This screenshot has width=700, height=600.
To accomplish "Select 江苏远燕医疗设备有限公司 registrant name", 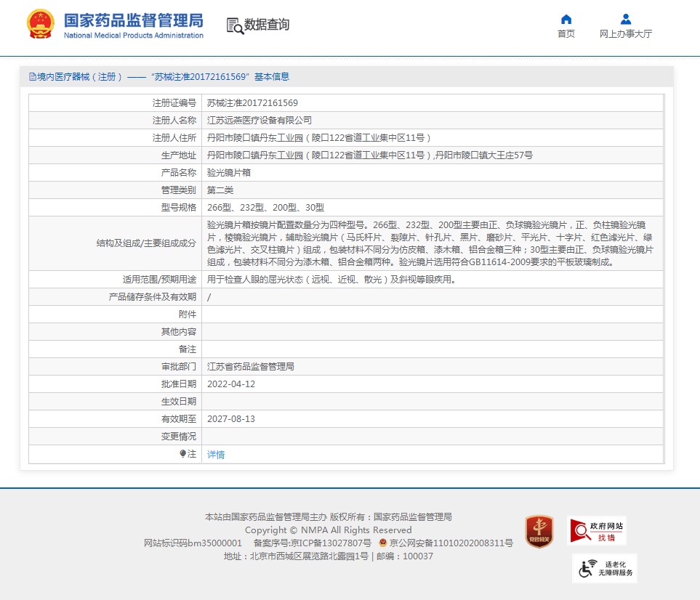I will point(260,121).
